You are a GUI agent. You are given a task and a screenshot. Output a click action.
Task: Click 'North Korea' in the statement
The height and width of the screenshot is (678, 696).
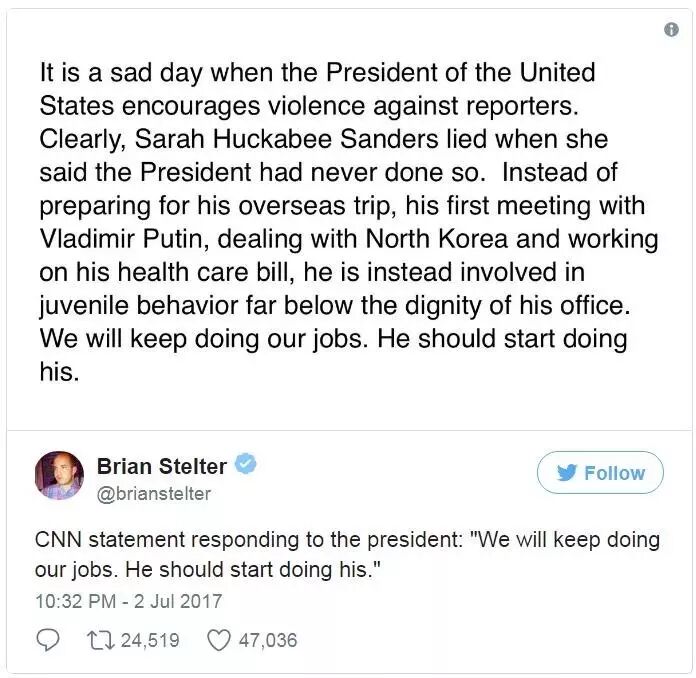pyautogui.click(x=437, y=239)
